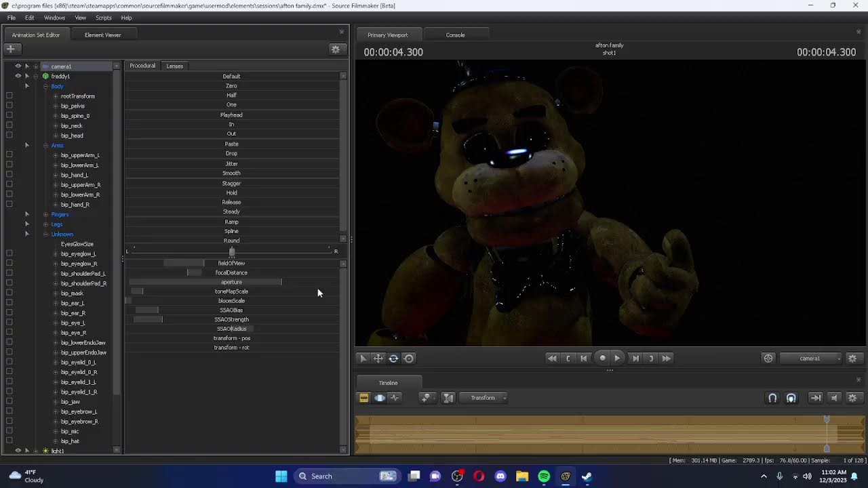Click the follow playhead arrow icon

[x=816, y=398]
